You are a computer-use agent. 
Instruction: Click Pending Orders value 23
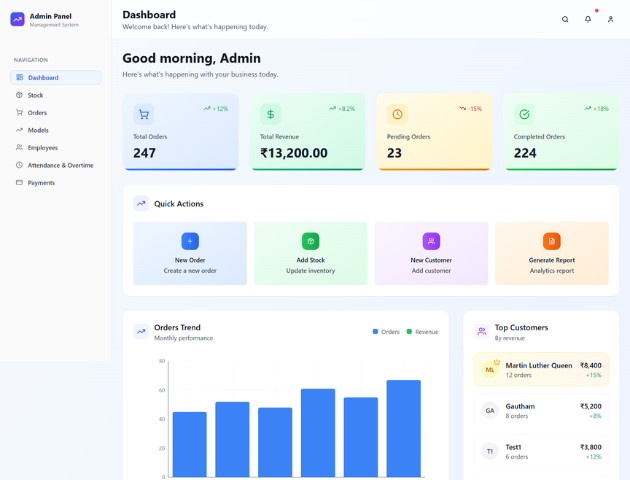[x=394, y=153]
